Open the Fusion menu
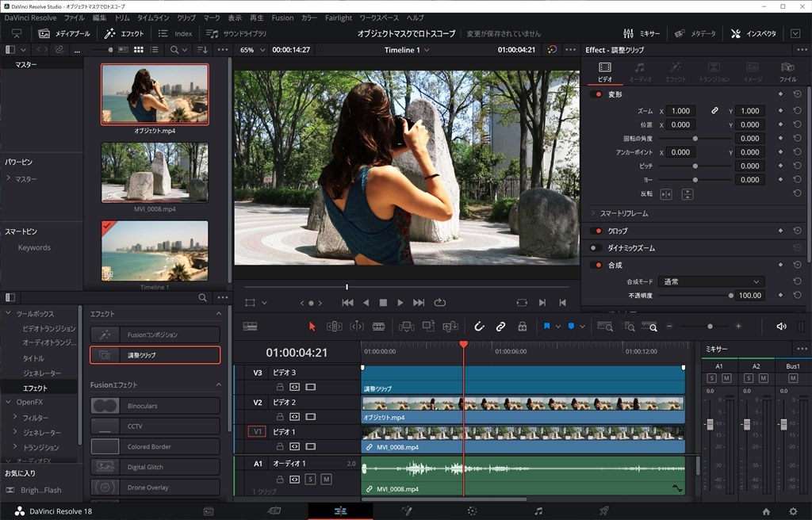This screenshot has height=520, width=812. 282,17
